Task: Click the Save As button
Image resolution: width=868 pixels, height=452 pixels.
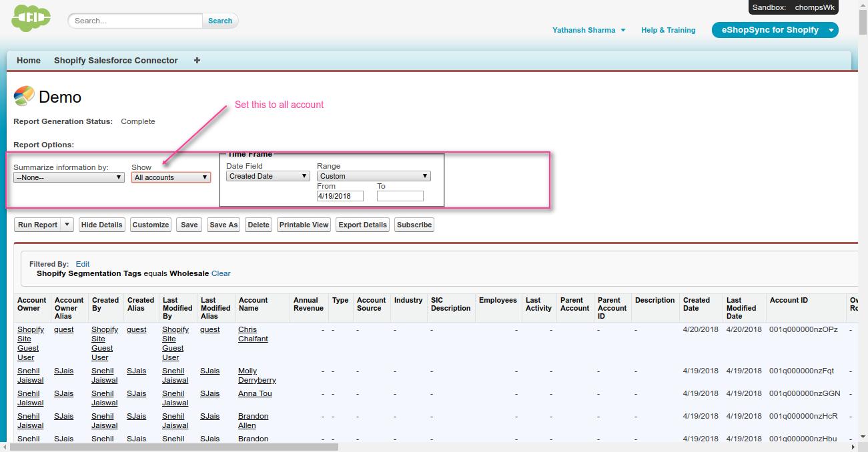Action: pos(224,225)
